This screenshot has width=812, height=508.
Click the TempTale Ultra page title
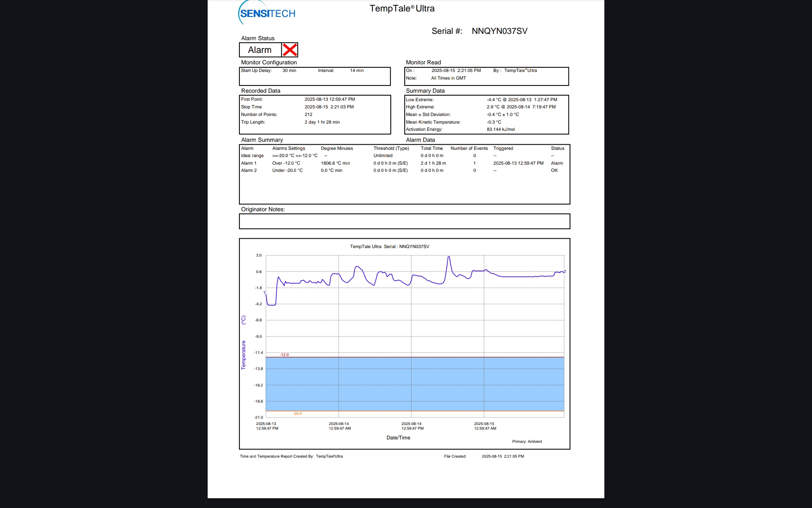(x=402, y=8)
